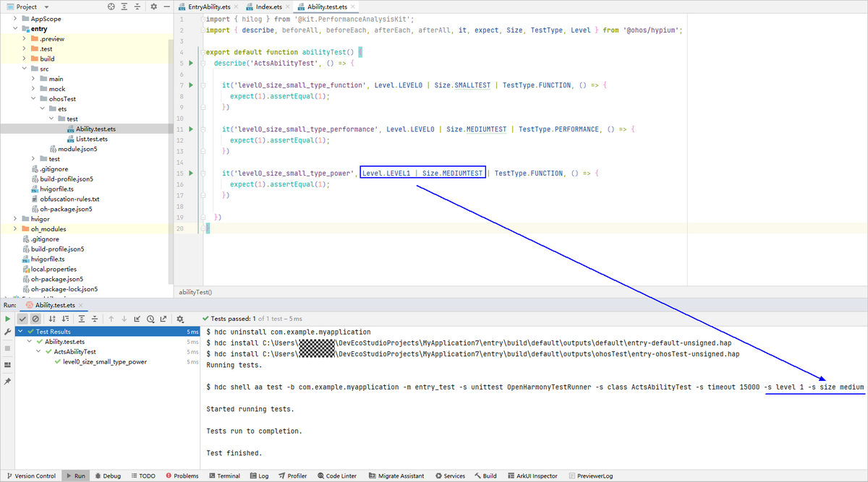The image size is (868, 482).
Task: Open test runner settings gear
Action: 180,319
